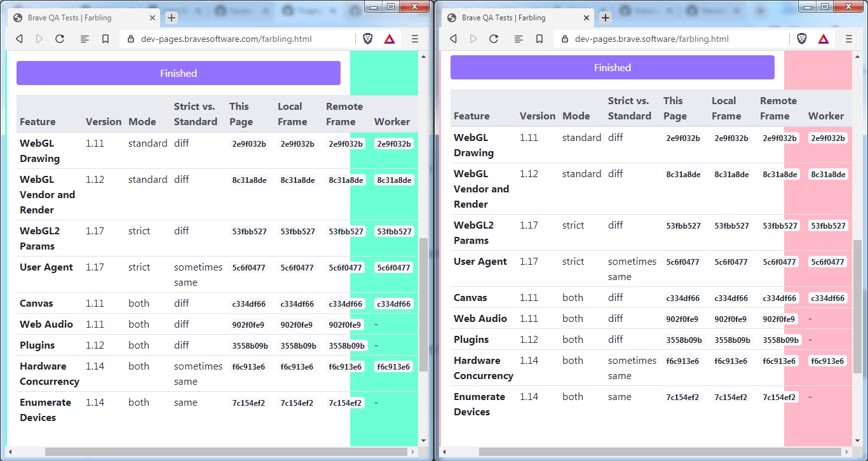This screenshot has height=461, width=868.
Task: Click back arrow in left Brave window
Action: click(19, 39)
